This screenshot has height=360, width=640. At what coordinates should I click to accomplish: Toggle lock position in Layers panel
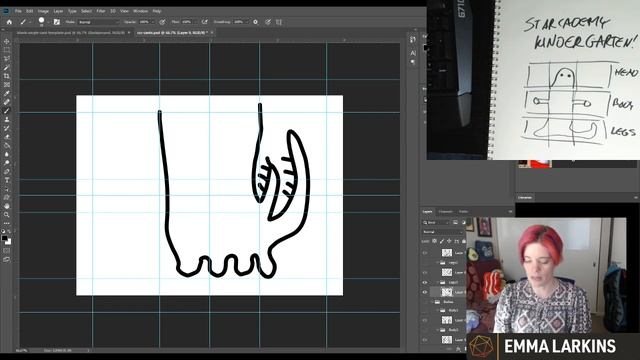pyautogui.click(x=449, y=241)
